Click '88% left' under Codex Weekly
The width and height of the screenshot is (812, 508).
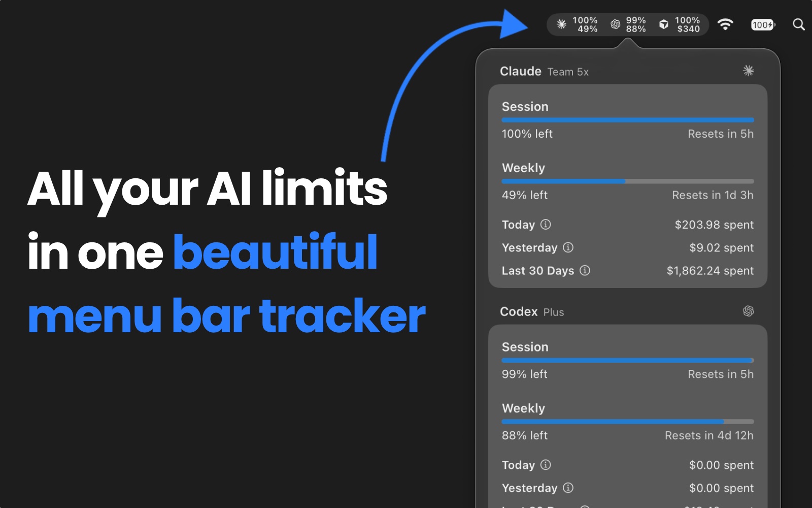(525, 435)
